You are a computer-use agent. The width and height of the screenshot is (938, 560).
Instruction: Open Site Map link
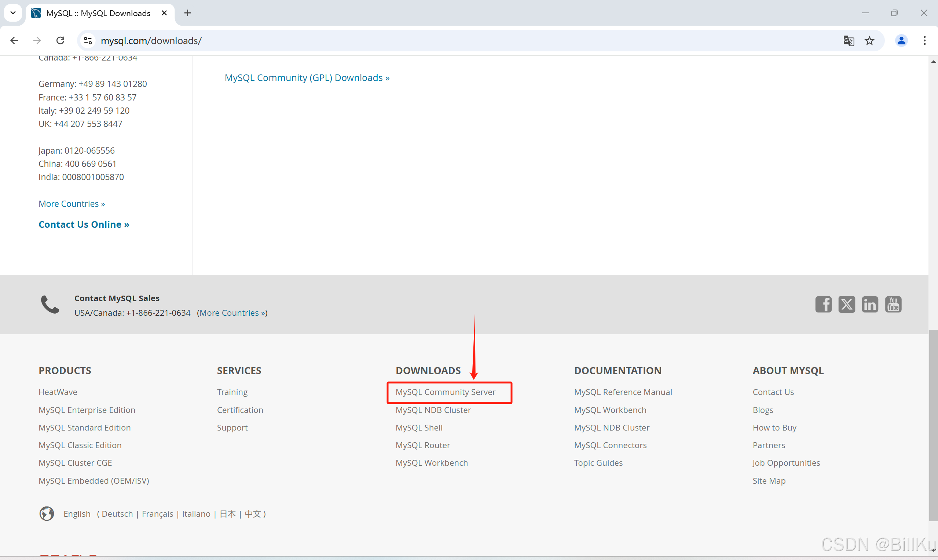click(x=769, y=481)
